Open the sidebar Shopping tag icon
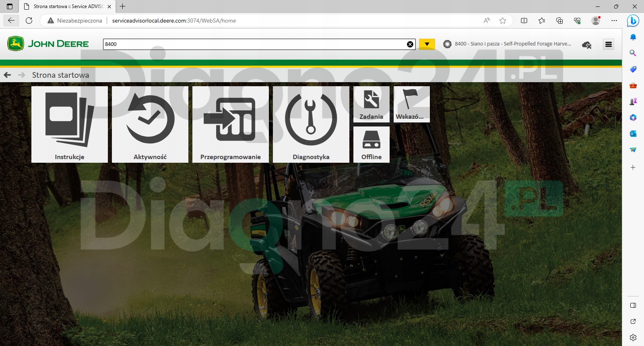This screenshot has width=644, height=346. [633, 69]
